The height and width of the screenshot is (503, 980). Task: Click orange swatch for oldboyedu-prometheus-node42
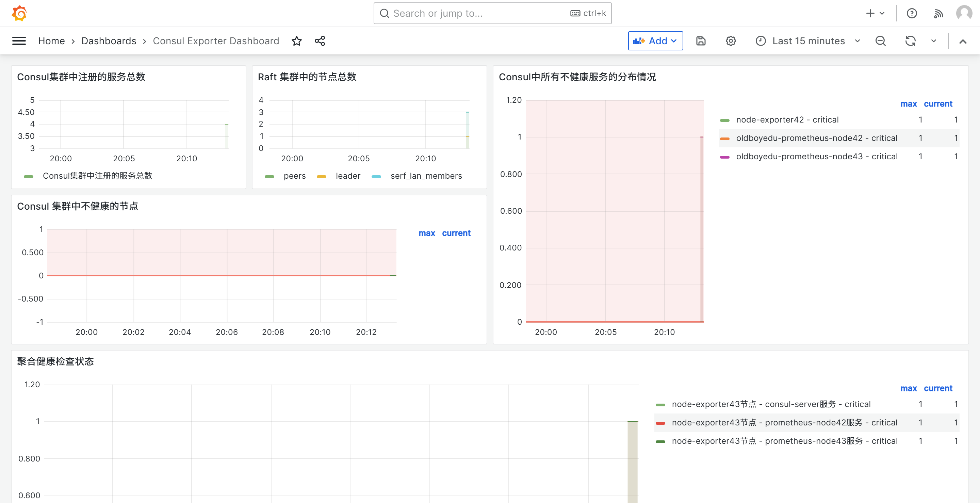click(x=725, y=139)
